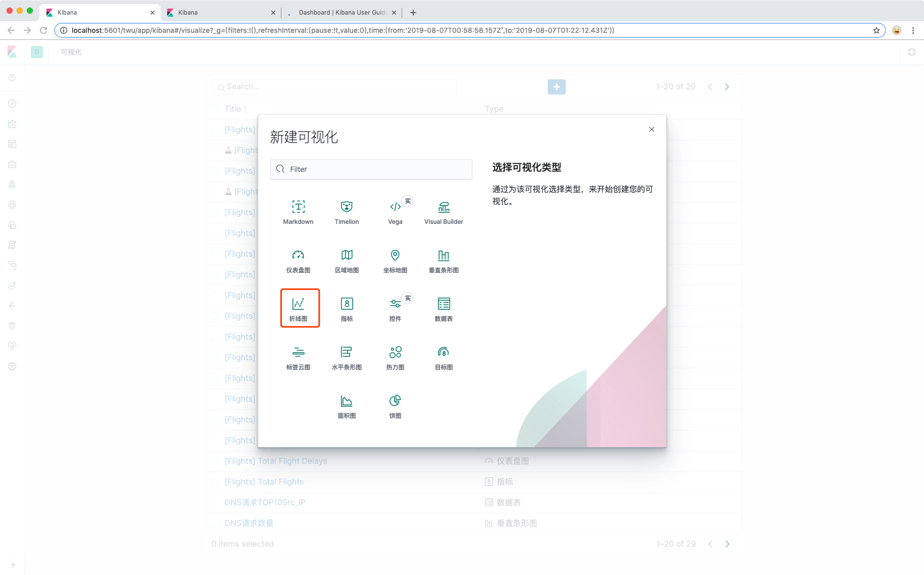This screenshot has height=575, width=924.
Task: Pick the Visual Builder visualization
Action: point(444,212)
